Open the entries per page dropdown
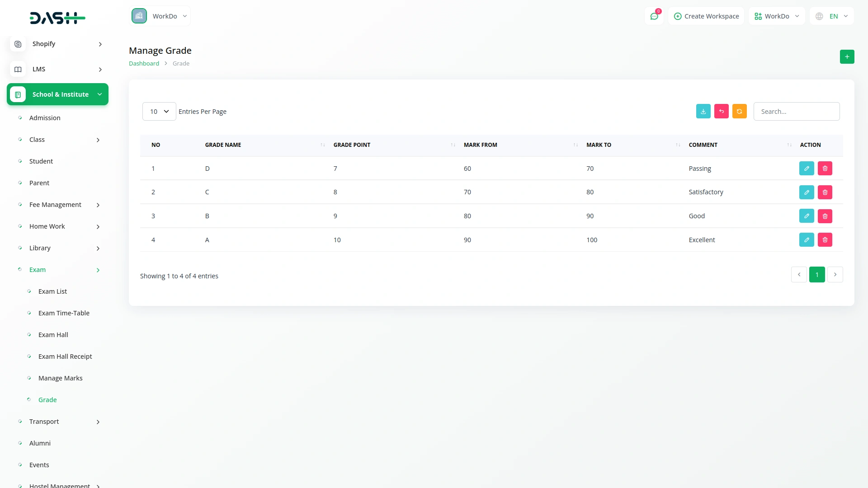This screenshot has height=488, width=868. pyautogui.click(x=159, y=112)
